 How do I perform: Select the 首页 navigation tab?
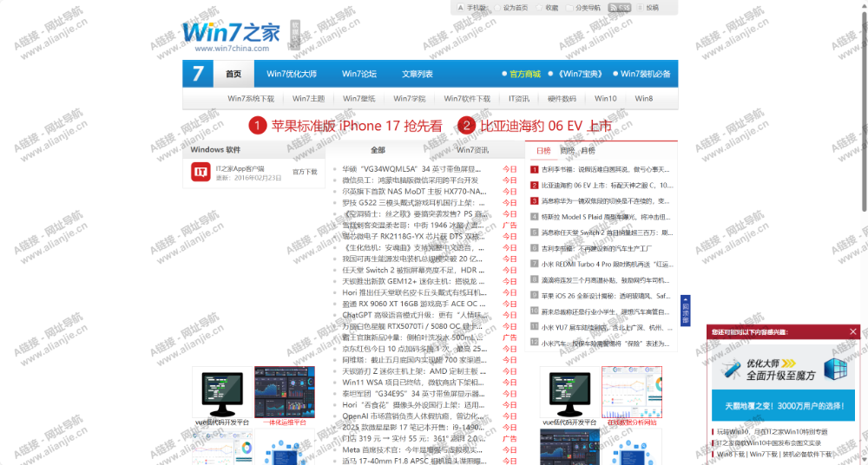[233, 74]
